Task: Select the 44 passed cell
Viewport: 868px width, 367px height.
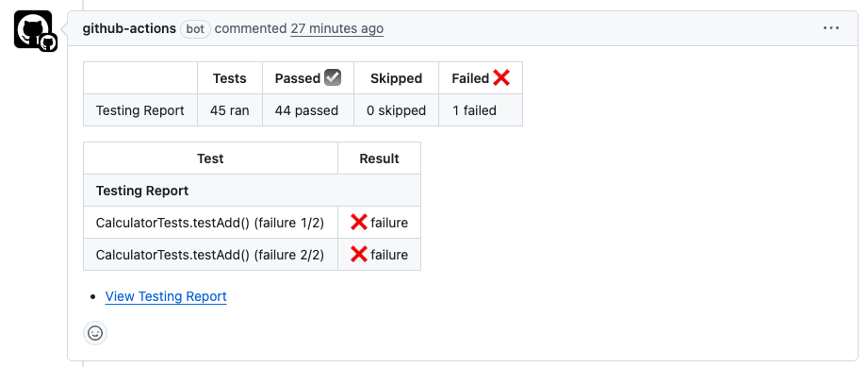Action: (308, 110)
